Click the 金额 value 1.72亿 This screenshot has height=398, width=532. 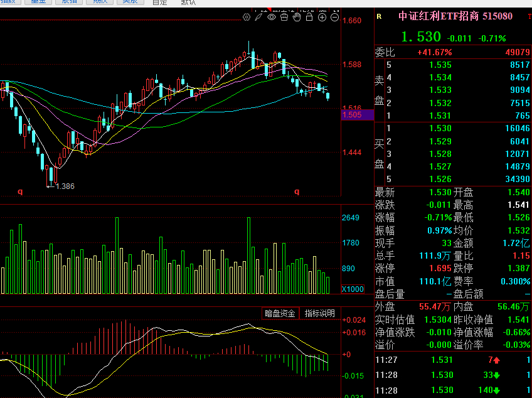point(516,243)
